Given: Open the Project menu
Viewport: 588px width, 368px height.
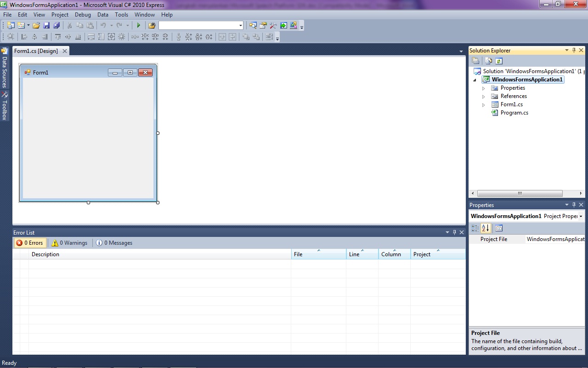Looking at the screenshot, I should 60,15.
